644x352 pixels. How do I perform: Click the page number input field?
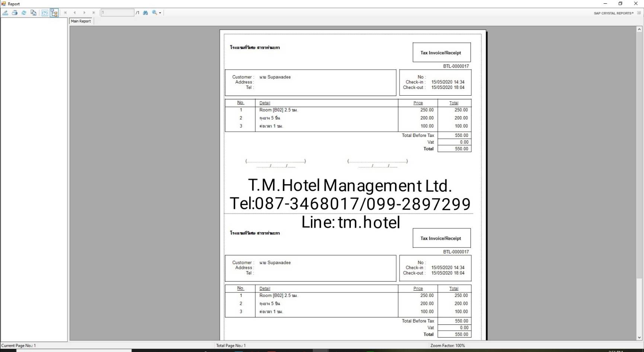click(x=117, y=12)
